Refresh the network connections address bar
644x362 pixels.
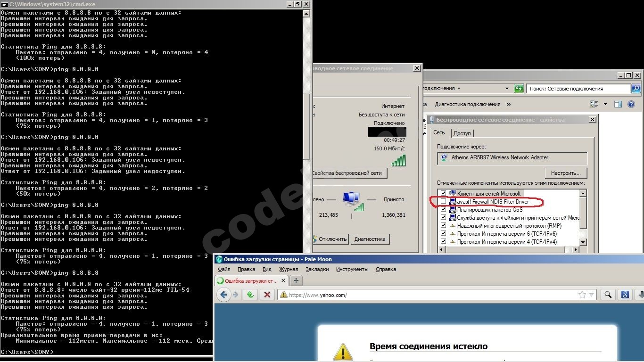[x=519, y=89]
